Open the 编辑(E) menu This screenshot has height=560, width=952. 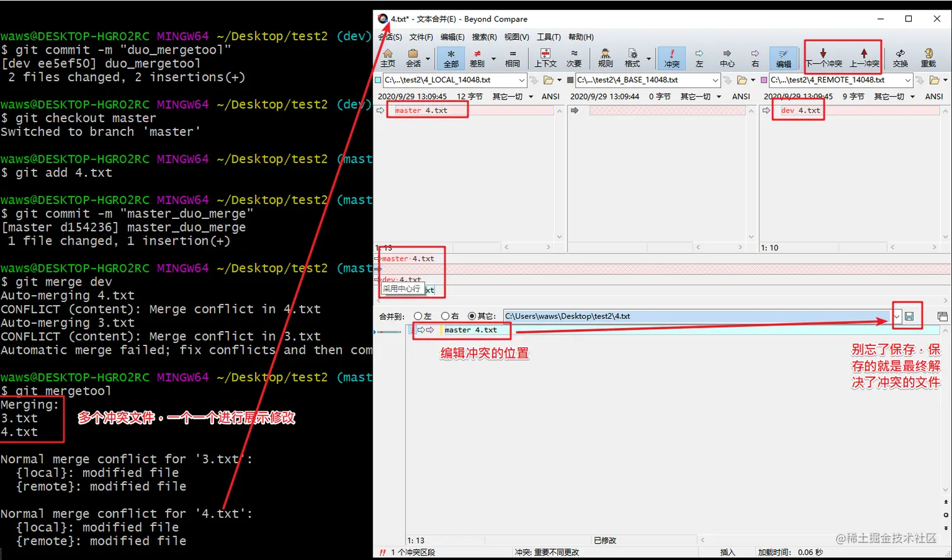click(x=453, y=37)
